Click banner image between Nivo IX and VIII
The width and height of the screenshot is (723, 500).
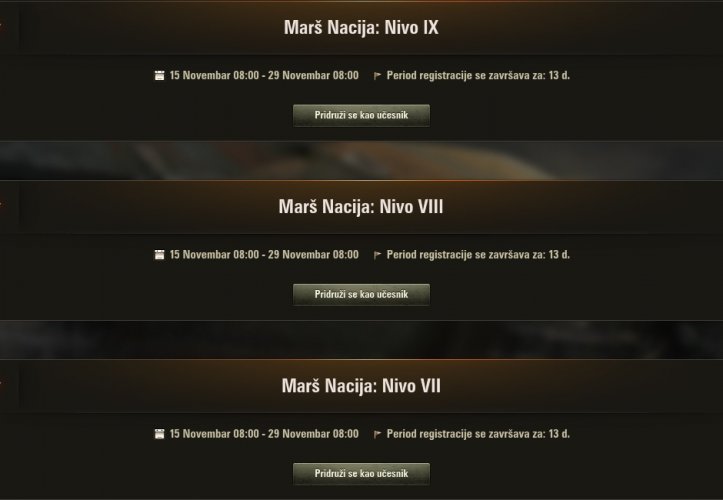pos(362,161)
